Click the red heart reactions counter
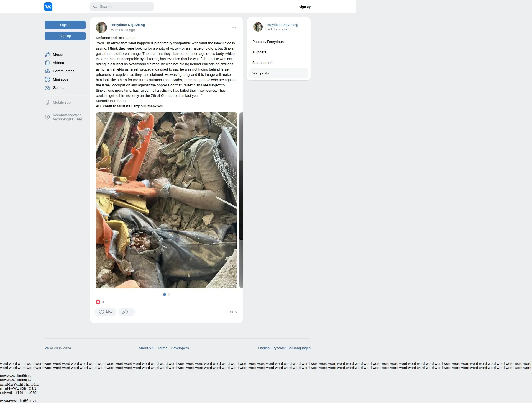Screen dimensions: 532x403 tap(98, 302)
